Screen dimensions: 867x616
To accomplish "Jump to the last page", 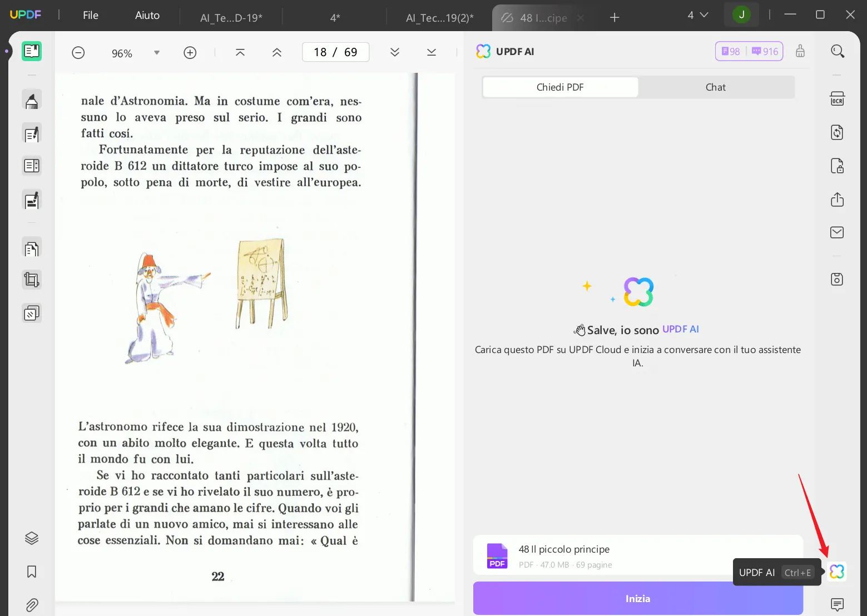I will tap(432, 52).
